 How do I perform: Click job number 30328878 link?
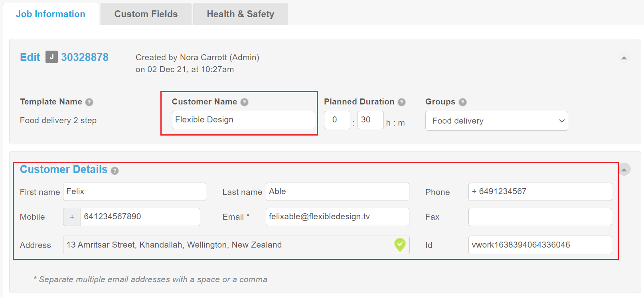point(85,57)
